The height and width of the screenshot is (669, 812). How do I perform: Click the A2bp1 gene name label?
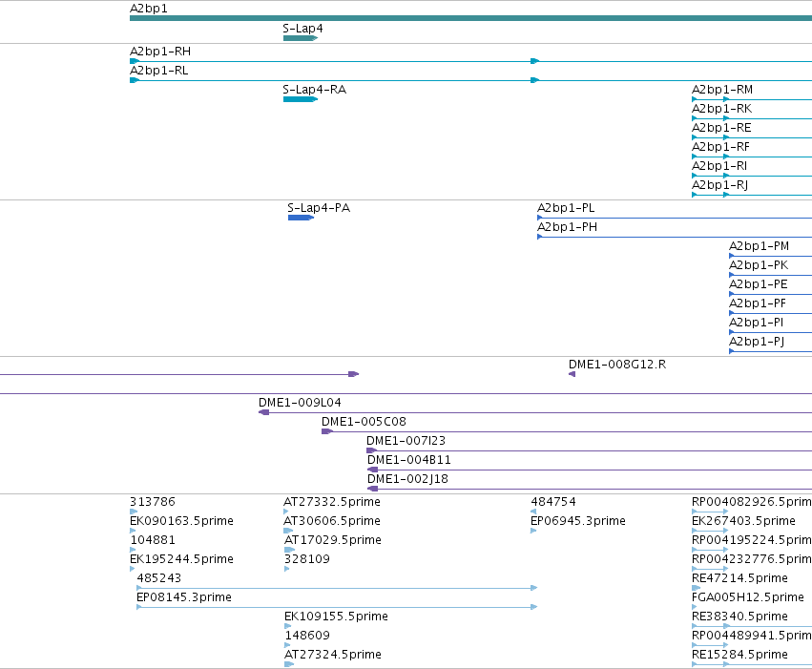point(149,9)
